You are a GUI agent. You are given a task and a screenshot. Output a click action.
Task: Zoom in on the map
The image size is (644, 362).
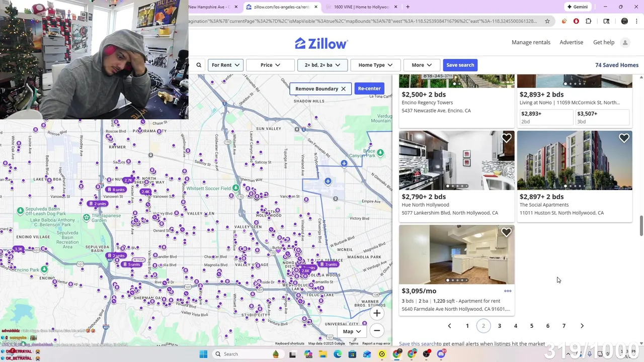pos(377,313)
